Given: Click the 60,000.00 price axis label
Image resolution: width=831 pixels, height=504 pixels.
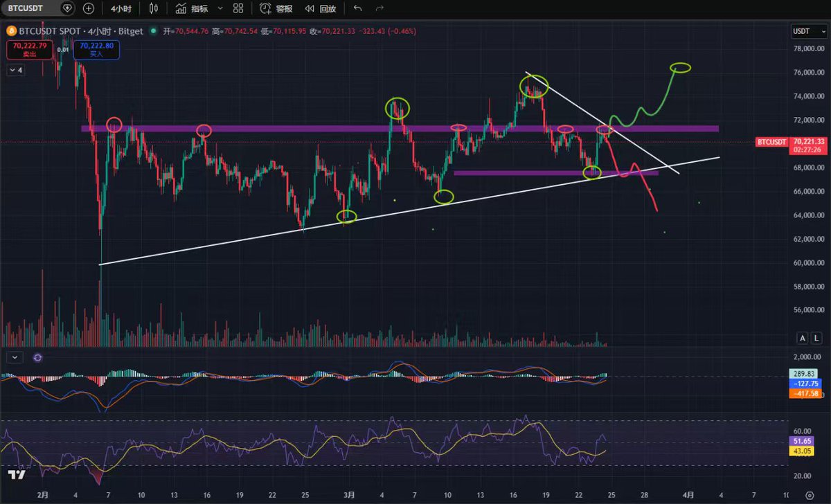Looking at the screenshot, I should pos(808,262).
